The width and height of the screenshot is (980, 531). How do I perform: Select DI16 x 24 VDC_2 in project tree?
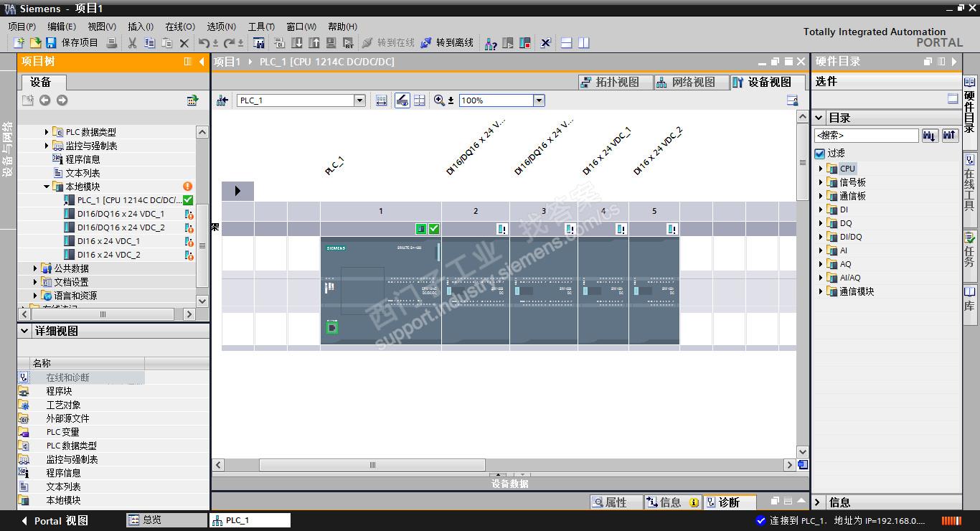click(x=108, y=255)
